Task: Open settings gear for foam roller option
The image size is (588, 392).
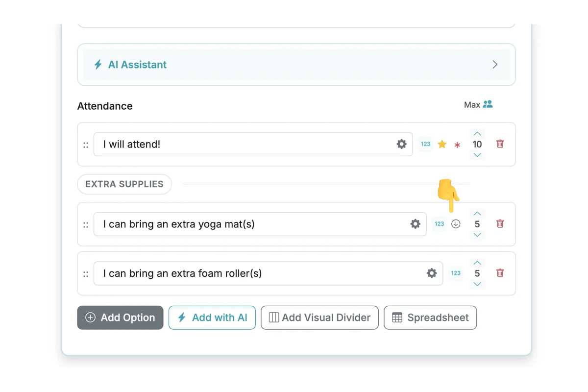Action: click(x=431, y=273)
